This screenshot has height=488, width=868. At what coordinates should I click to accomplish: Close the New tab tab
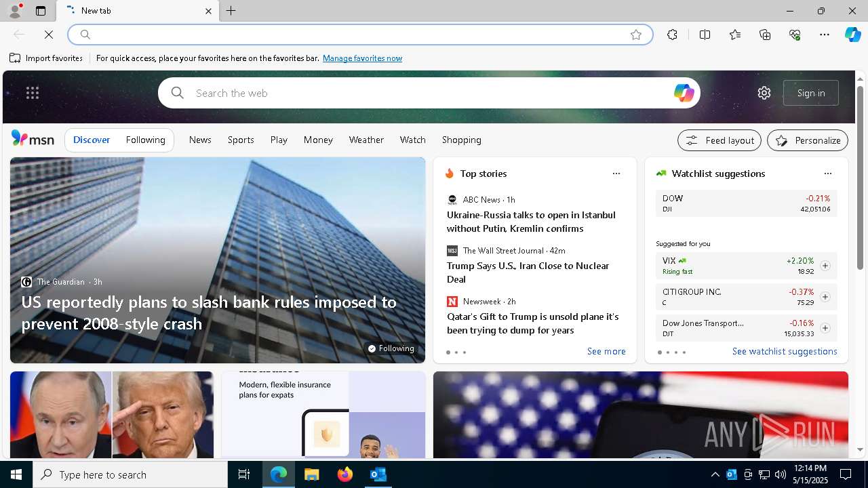[x=208, y=11]
